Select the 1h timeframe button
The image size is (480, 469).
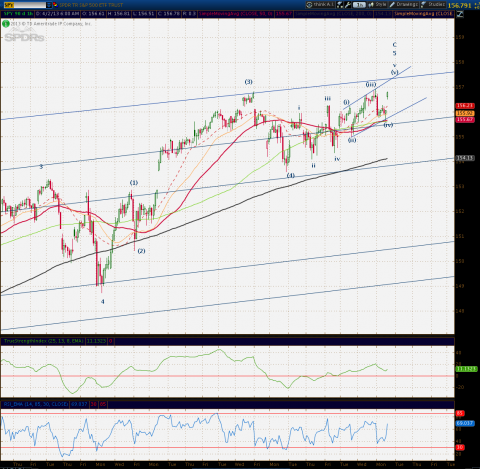point(359,5)
